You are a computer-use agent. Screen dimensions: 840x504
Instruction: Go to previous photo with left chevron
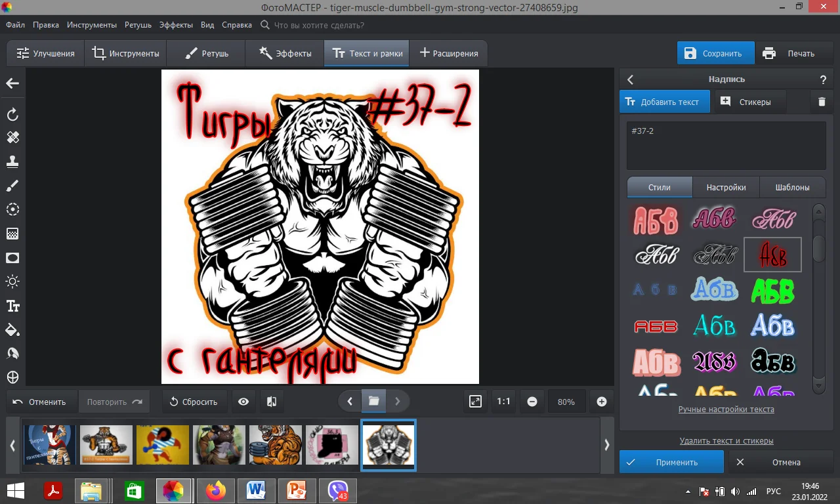pos(350,401)
